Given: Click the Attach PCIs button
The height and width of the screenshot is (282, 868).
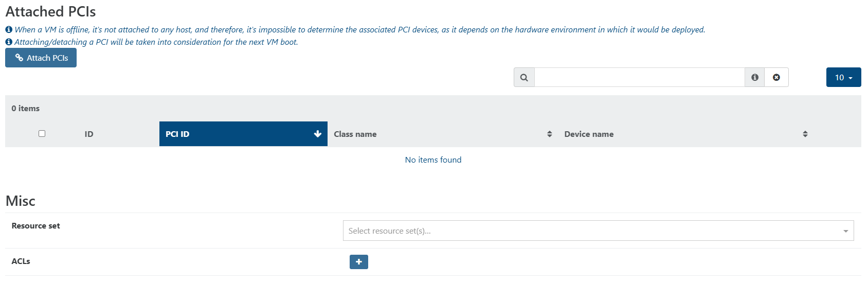Looking at the screenshot, I should click(x=41, y=58).
